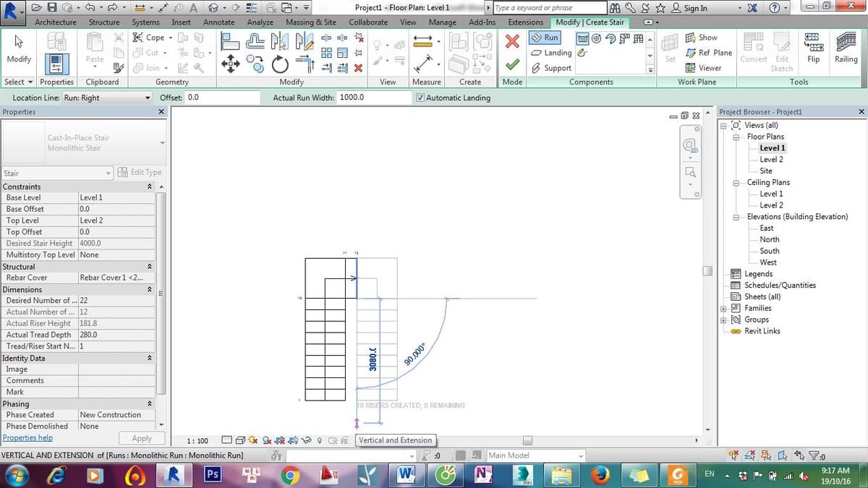The image size is (868, 488).
Task: Open the Location Line dropdown
Action: pos(107,98)
